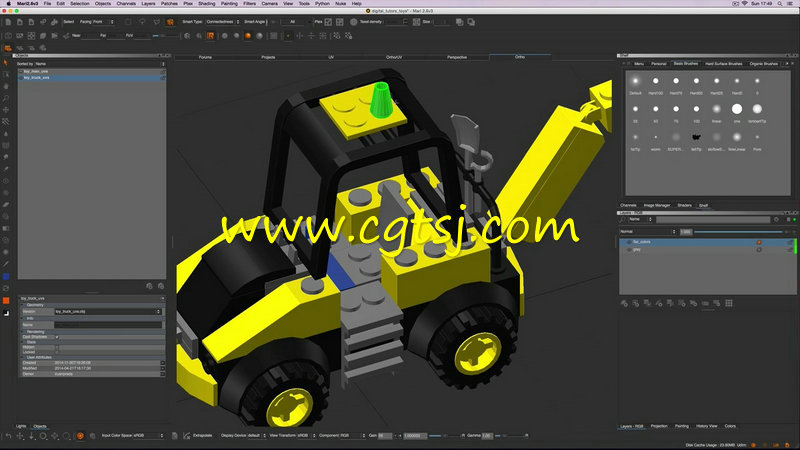Screen dimensions: 800x450
Task: Click the object Name input field
Action: click(108, 324)
